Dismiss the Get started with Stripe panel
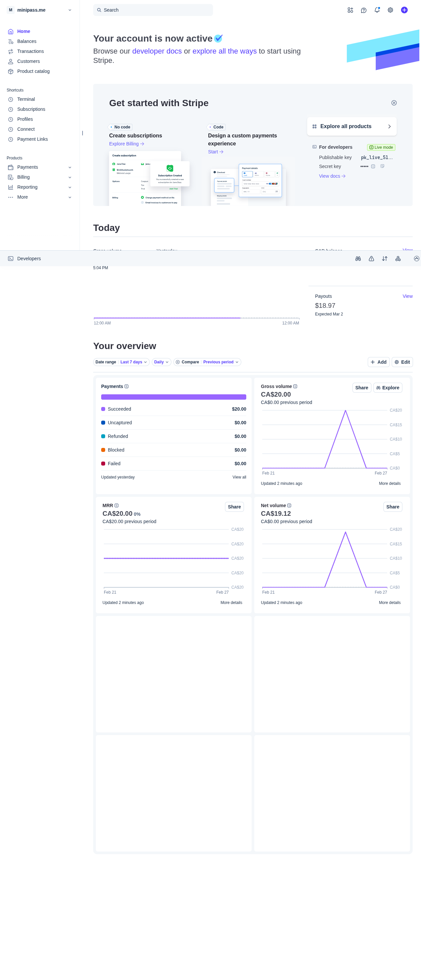This screenshot has height=980, width=421. tap(394, 103)
